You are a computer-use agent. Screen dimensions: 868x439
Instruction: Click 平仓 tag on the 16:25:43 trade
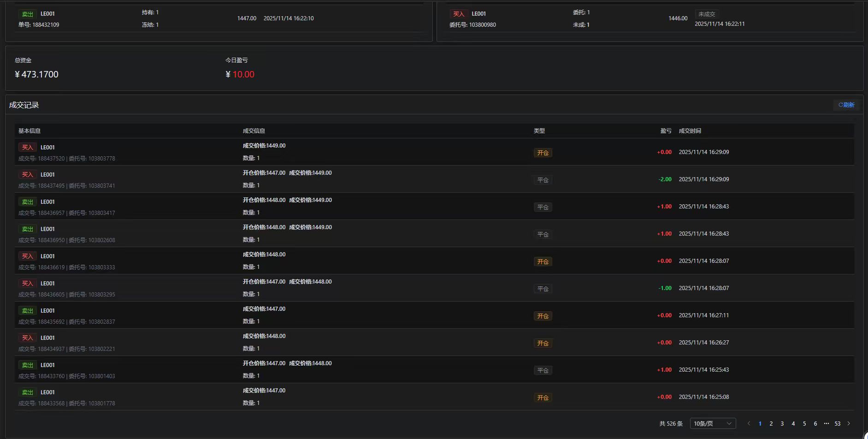[543, 370]
